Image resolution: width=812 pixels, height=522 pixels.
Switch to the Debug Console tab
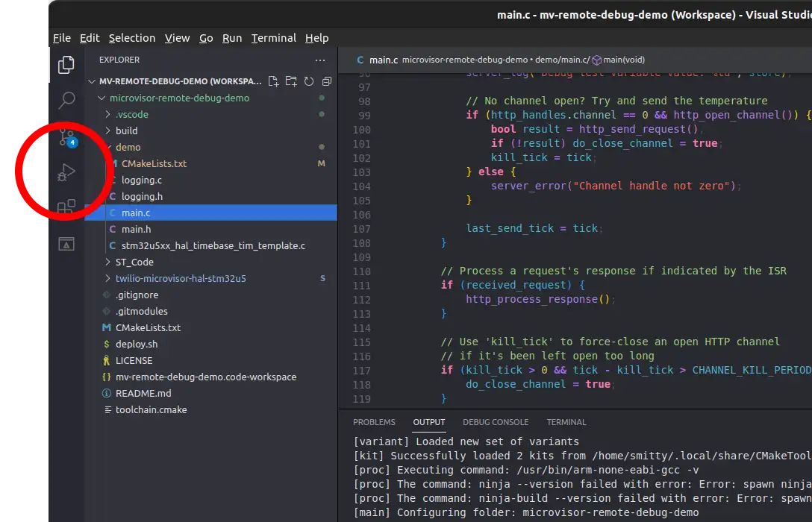point(495,422)
